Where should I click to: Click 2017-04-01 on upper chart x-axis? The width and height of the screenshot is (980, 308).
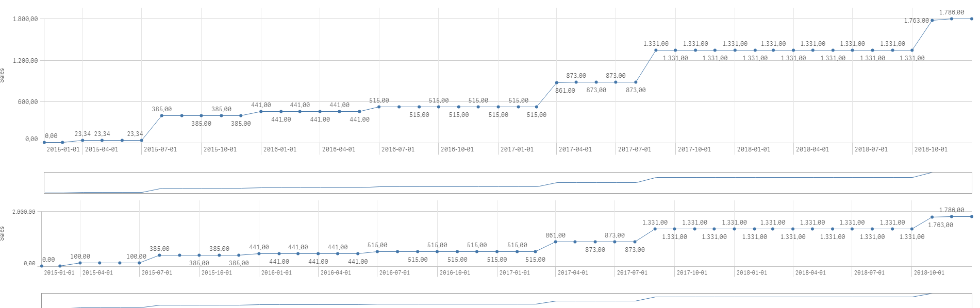575,149
